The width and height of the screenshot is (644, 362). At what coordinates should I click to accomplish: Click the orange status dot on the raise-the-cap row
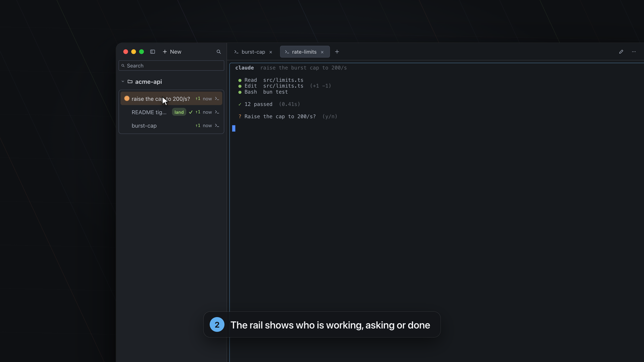(127, 99)
